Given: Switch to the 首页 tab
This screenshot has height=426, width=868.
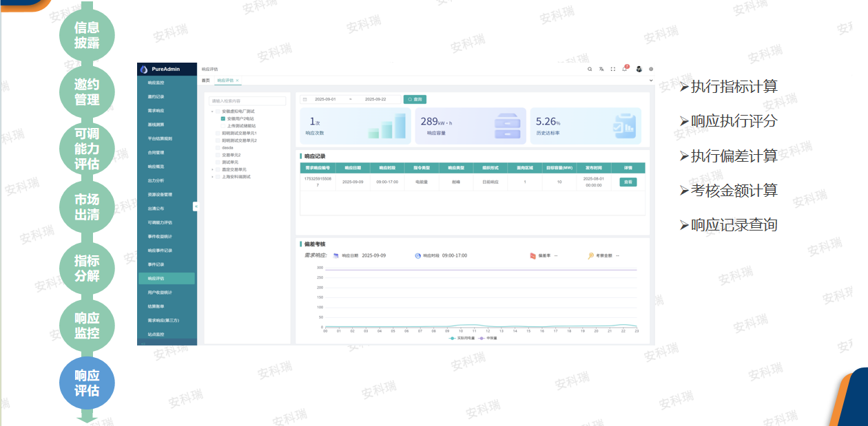Looking at the screenshot, I should [x=205, y=81].
